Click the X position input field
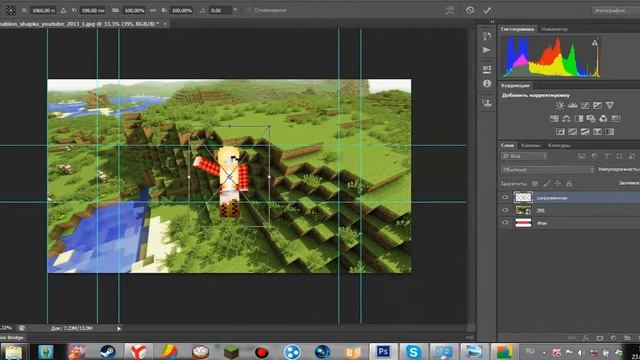This screenshot has width=640, height=360. [x=43, y=10]
